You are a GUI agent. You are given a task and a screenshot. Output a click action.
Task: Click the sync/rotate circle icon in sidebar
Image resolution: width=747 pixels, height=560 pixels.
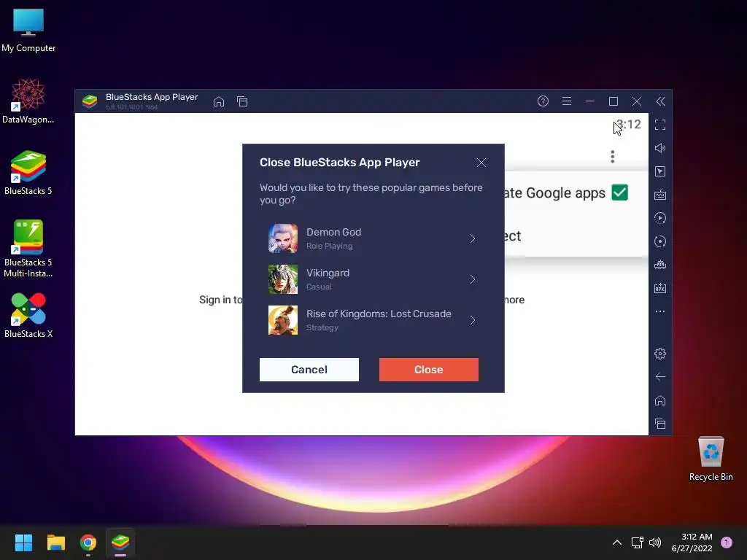(660, 241)
